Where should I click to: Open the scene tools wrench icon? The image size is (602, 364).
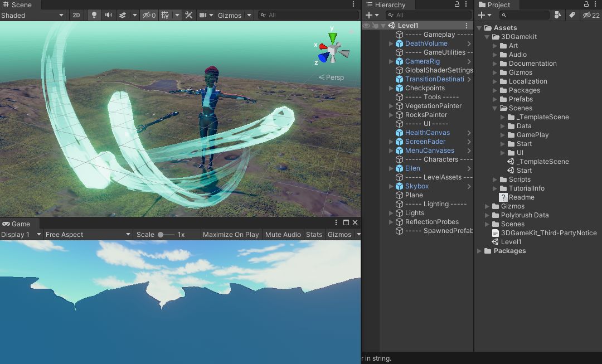pos(188,15)
